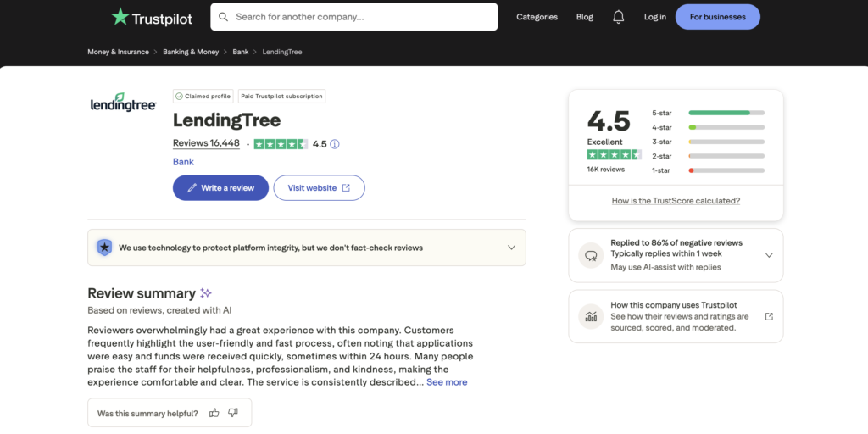The image size is (868, 434).
Task: Open the Categories menu item
Action: (537, 17)
